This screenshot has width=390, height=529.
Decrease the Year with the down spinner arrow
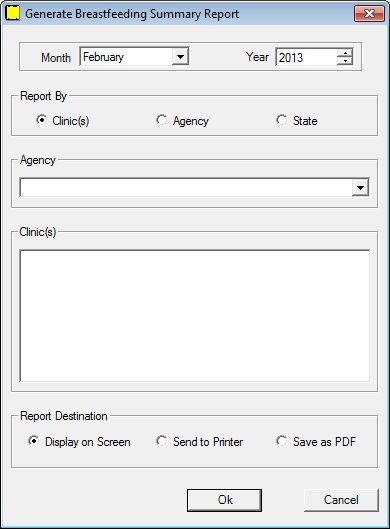(x=345, y=60)
